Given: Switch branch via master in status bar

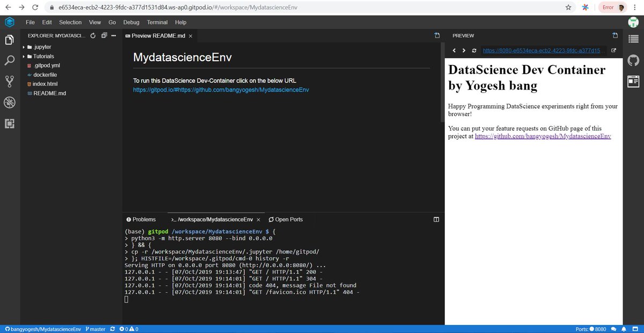Looking at the screenshot, I should (x=95, y=329).
